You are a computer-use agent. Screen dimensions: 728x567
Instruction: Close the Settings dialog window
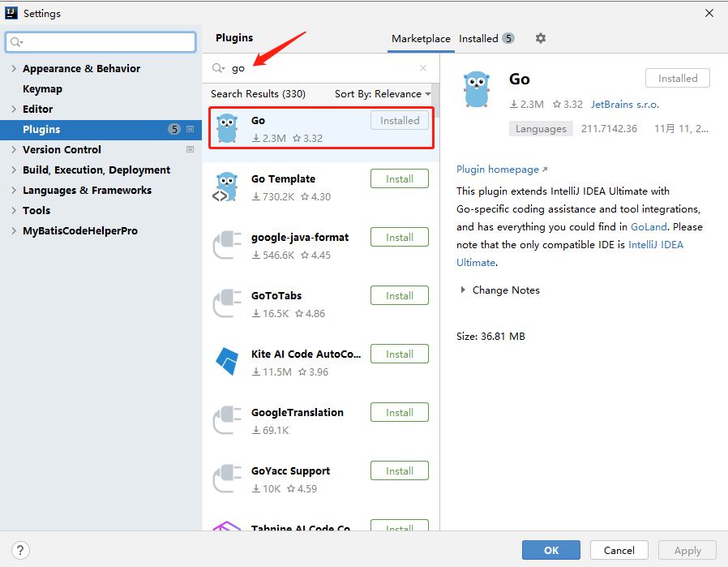[x=709, y=13]
